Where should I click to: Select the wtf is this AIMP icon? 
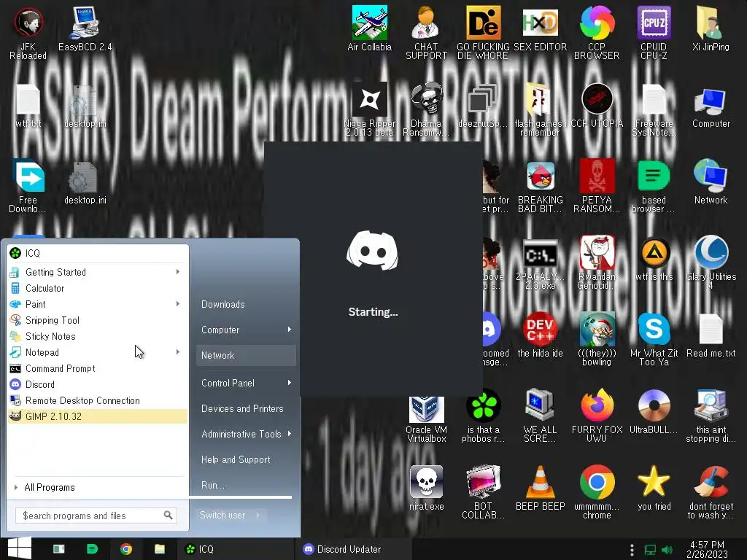coord(654,260)
